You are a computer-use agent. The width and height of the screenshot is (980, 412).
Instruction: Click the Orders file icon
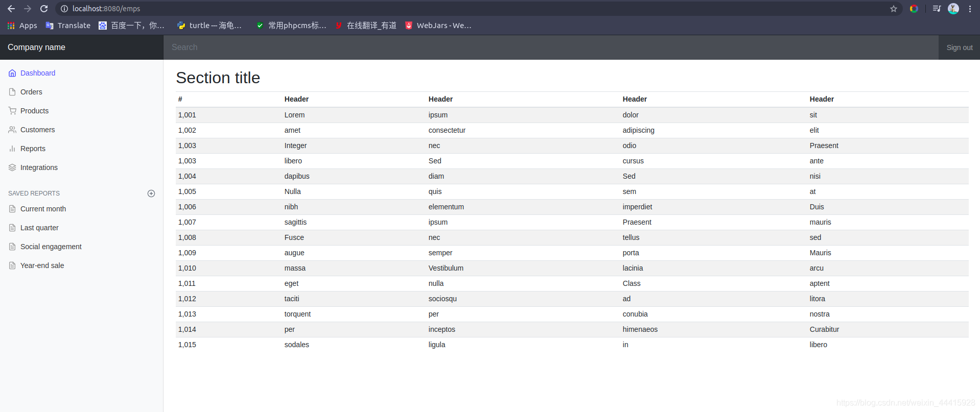[x=12, y=92]
